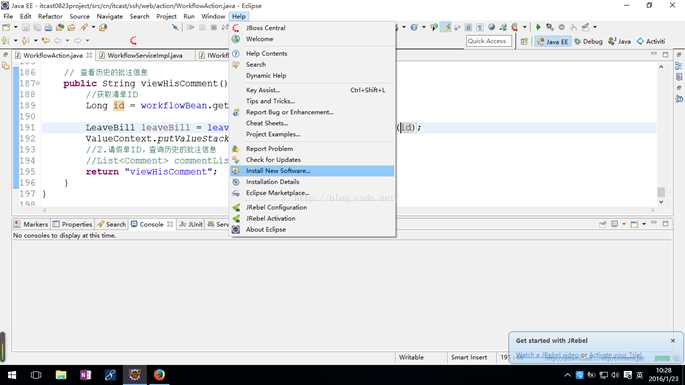Select the WorkflowAction.java editor tab
The width and height of the screenshot is (685, 385).
tap(52, 55)
